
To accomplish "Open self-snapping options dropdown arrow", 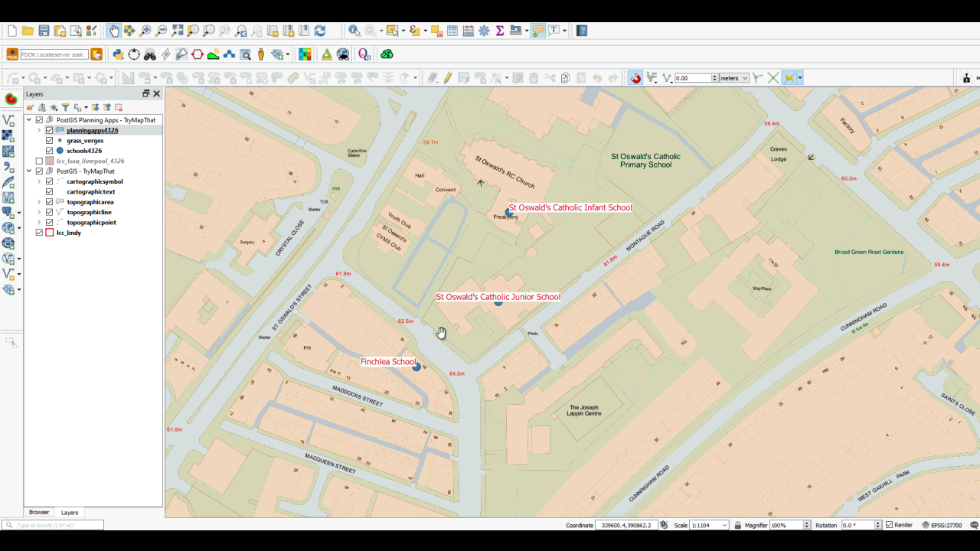I will point(799,78).
